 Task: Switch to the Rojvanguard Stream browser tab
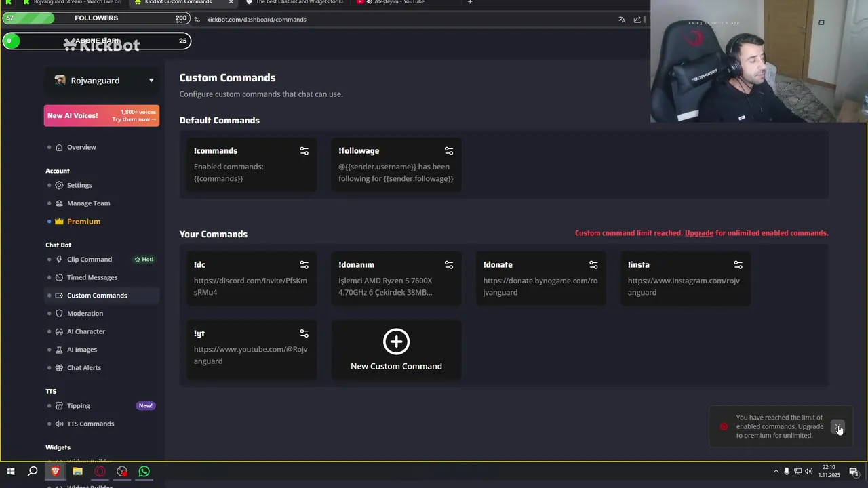(x=71, y=2)
